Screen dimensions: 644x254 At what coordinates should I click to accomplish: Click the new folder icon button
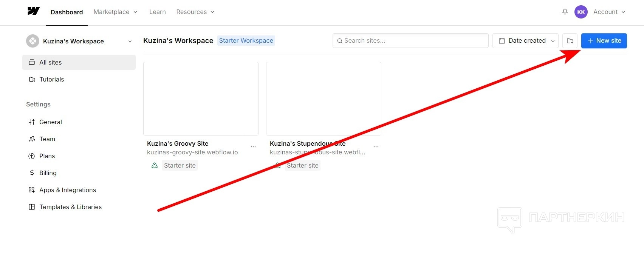[x=570, y=41]
